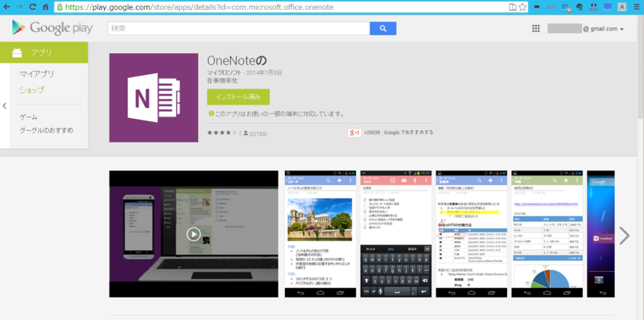
Task: Open the Hatena B! bookmark extension
Action: pos(566,7)
